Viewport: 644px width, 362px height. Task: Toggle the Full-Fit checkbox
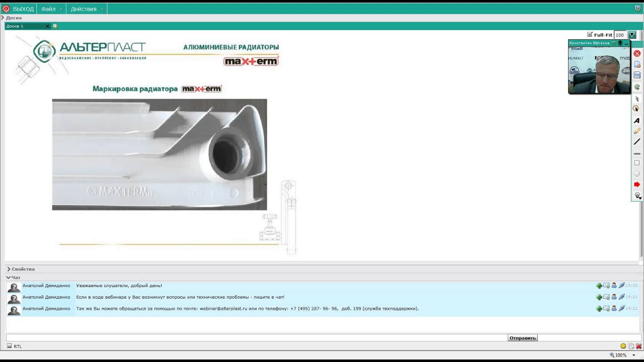point(590,35)
